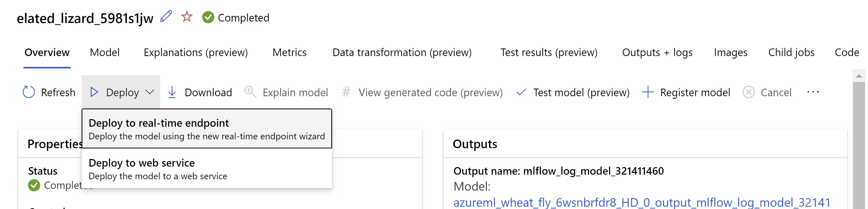Open the azureml_wheat_fly model link

(x=642, y=203)
